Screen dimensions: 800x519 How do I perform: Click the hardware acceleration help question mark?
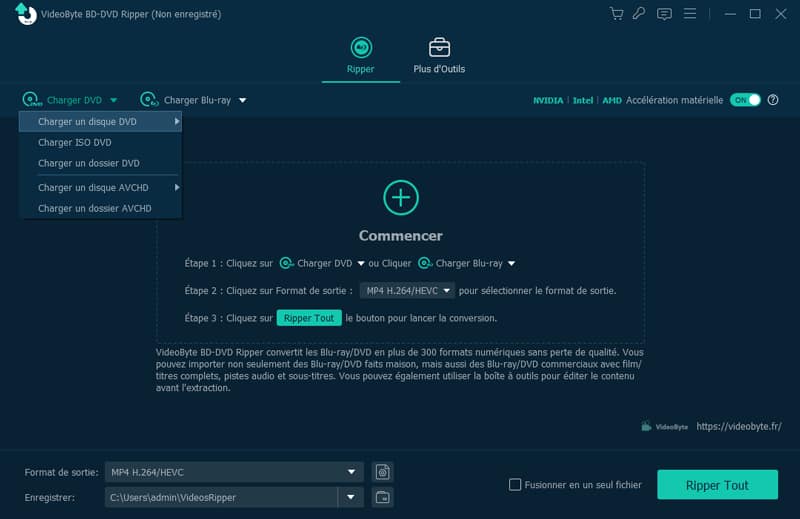[773, 100]
